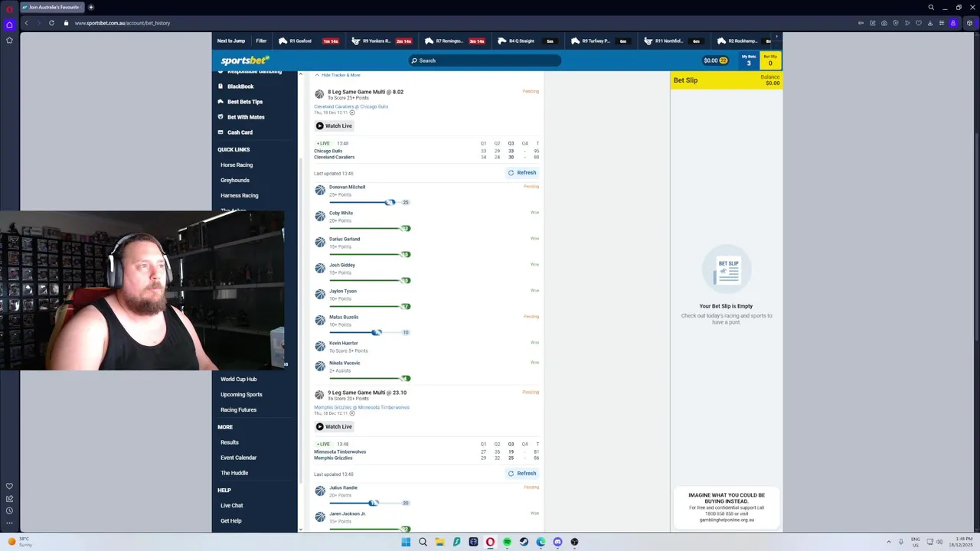This screenshot has width=980, height=551.
Task: Click Julius Randle 20+ Points progress bar
Action: (369, 503)
